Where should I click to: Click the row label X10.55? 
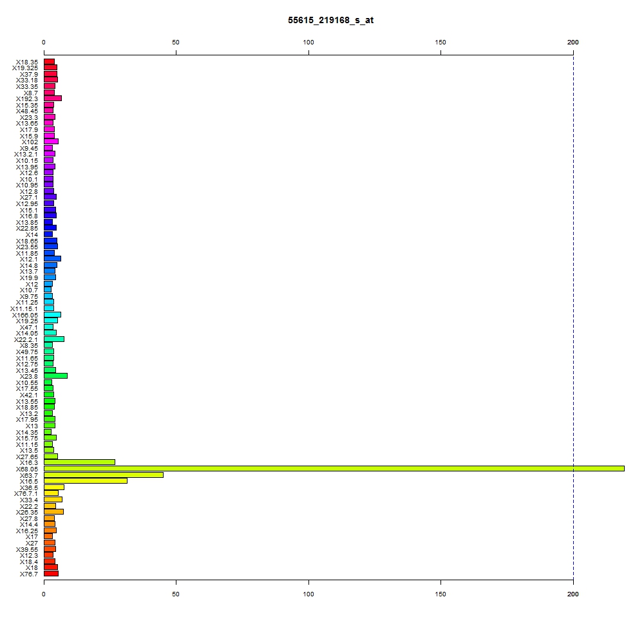point(27,383)
